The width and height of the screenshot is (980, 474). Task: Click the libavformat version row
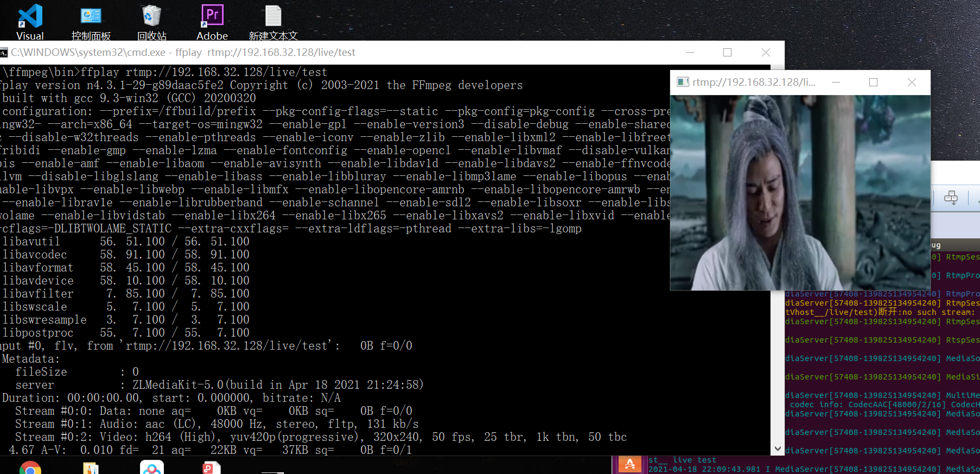tap(125, 268)
